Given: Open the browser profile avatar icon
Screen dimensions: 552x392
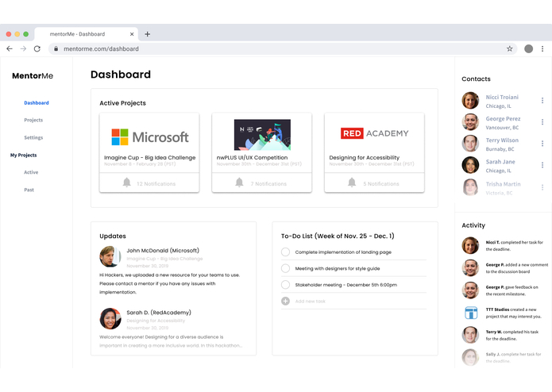Looking at the screenshot, I should 528,49.
